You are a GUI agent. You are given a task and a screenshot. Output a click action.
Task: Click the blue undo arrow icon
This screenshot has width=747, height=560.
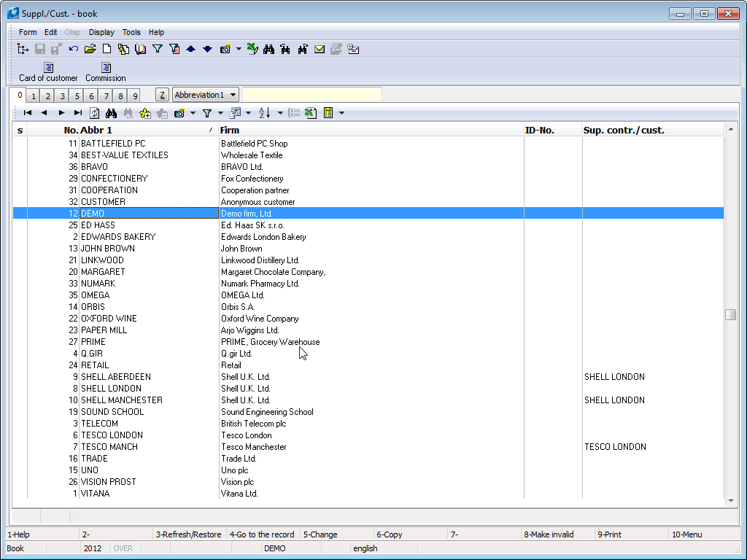coord(74,49)
